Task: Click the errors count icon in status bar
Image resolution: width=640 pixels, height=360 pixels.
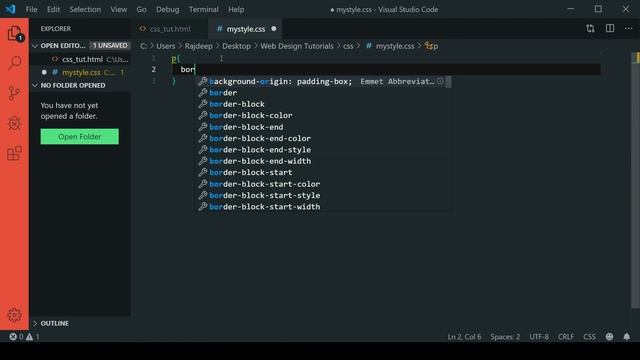Action: coord(16,337)
